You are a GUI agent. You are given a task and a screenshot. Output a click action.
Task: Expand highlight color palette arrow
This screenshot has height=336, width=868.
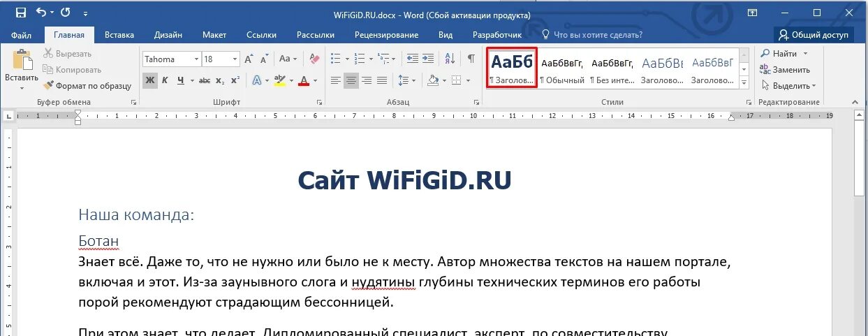290,80
